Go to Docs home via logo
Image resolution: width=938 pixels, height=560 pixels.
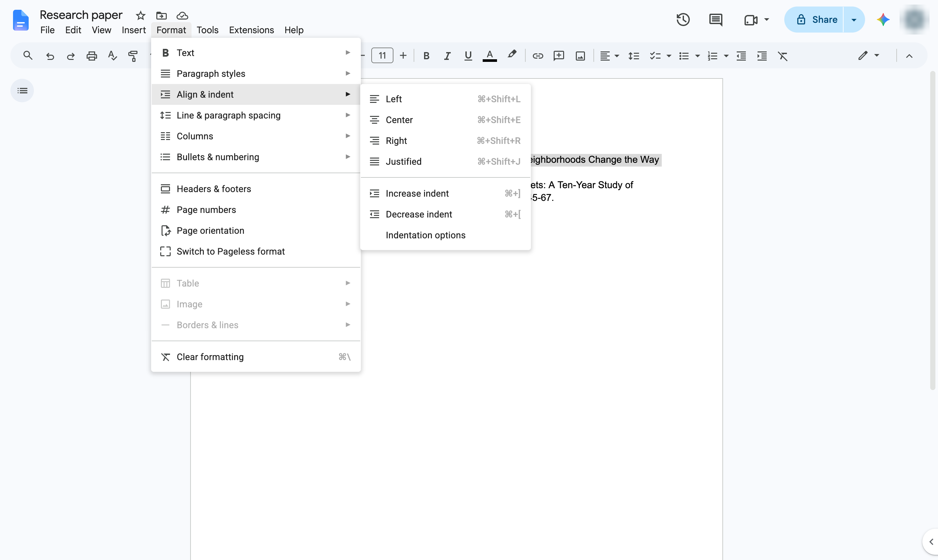tap(21, 20)
